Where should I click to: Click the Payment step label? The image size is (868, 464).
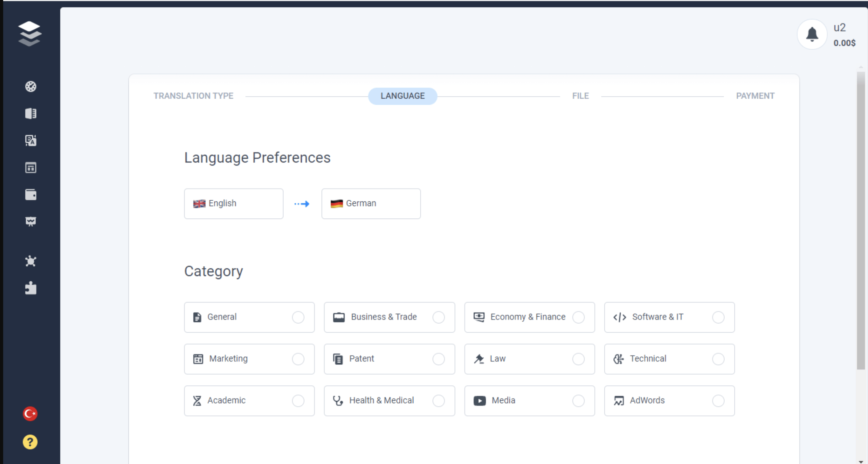pos(755,96)
